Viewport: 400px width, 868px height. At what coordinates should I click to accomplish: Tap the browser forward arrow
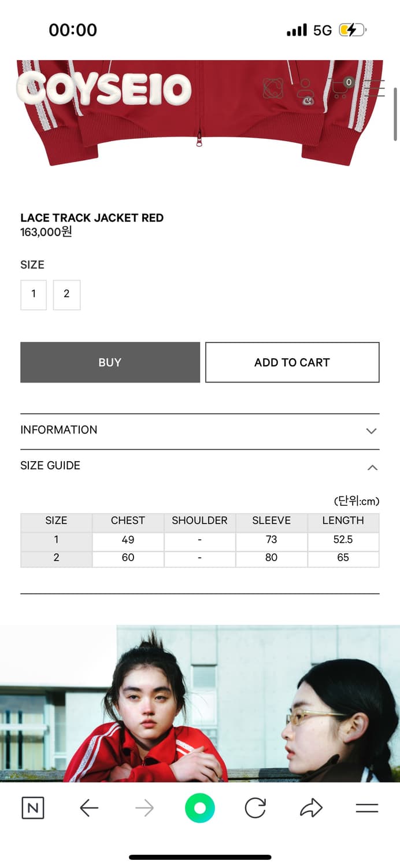click(145, 808)
